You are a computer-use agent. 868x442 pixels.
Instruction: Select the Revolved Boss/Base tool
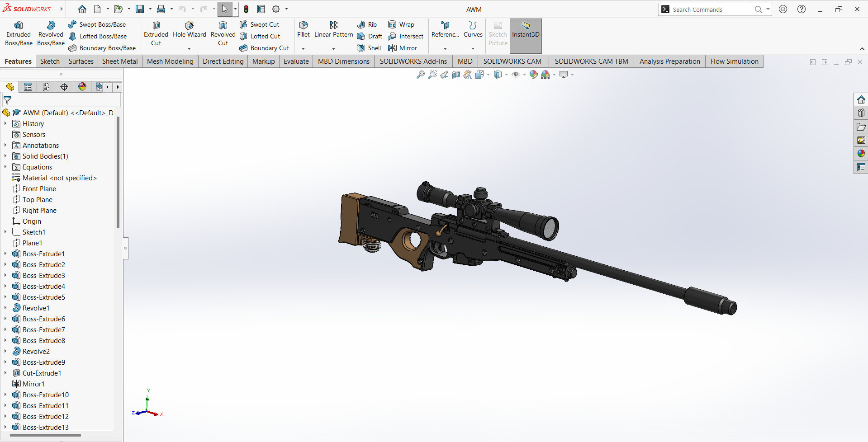(51, 33)
